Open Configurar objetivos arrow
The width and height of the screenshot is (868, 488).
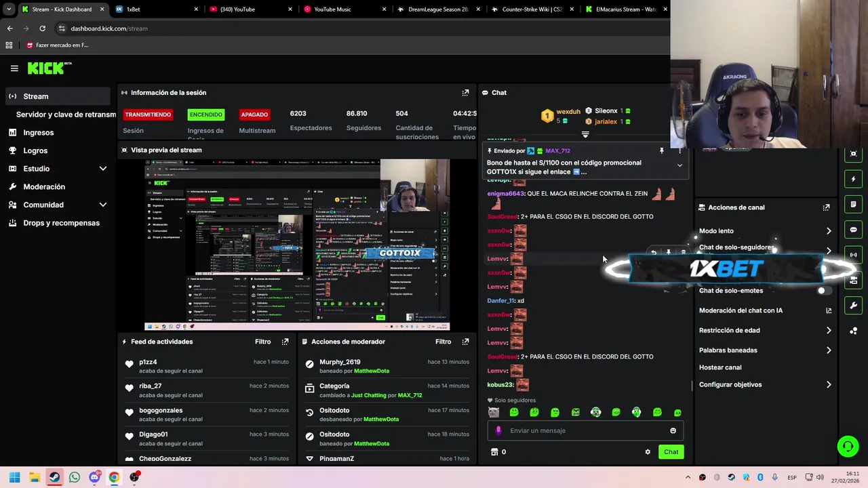coord(829,385)
